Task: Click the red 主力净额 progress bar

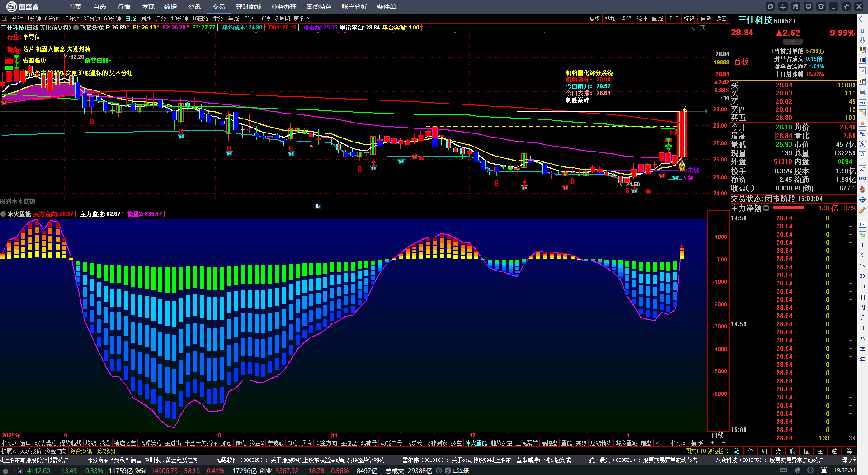Action: [x=788, y=208]
